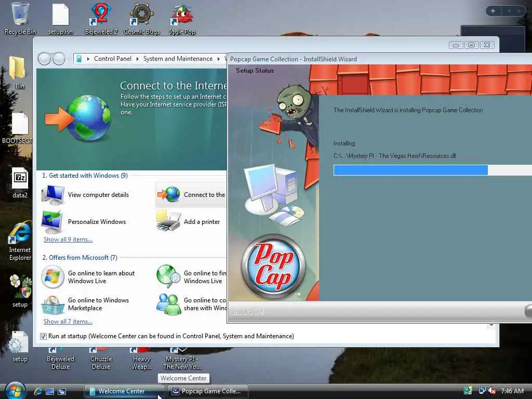Open Go online to Windows Marketplace

pyautogui.click(x=85, y=304)
